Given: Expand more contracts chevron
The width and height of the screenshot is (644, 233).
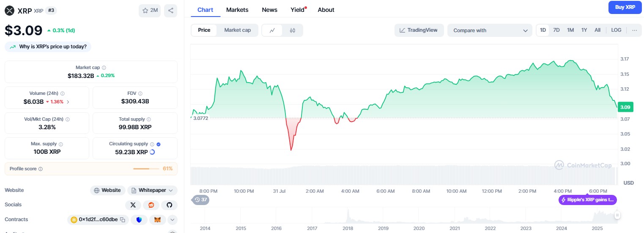Looking at the screenshot, I should pyautogui.click(x=172, y=219).
